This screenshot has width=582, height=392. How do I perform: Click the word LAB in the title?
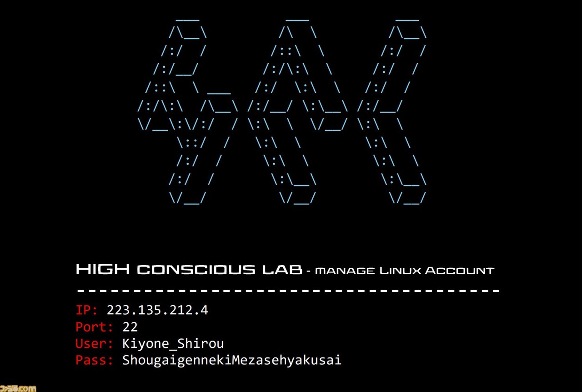click(282, 270)
